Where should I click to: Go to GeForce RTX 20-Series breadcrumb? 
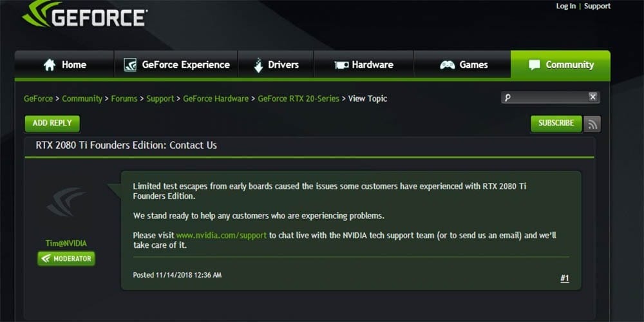pyautogui.click(x=299, y=99)
